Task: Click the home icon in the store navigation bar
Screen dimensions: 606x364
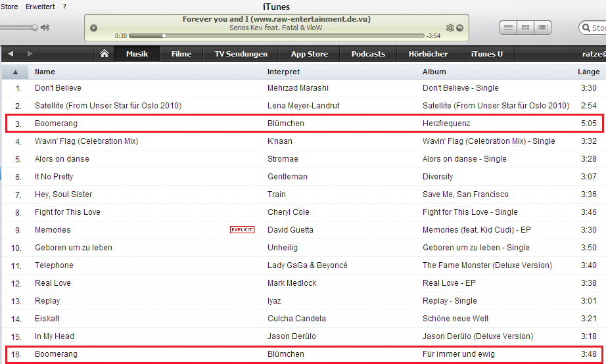Action: [104, 54]
